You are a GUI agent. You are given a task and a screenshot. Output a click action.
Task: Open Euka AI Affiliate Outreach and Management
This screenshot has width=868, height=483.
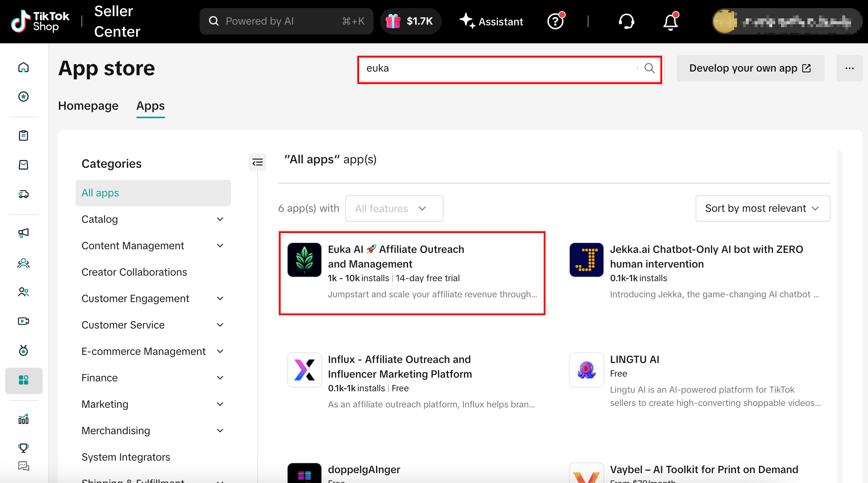coord(396,257)
